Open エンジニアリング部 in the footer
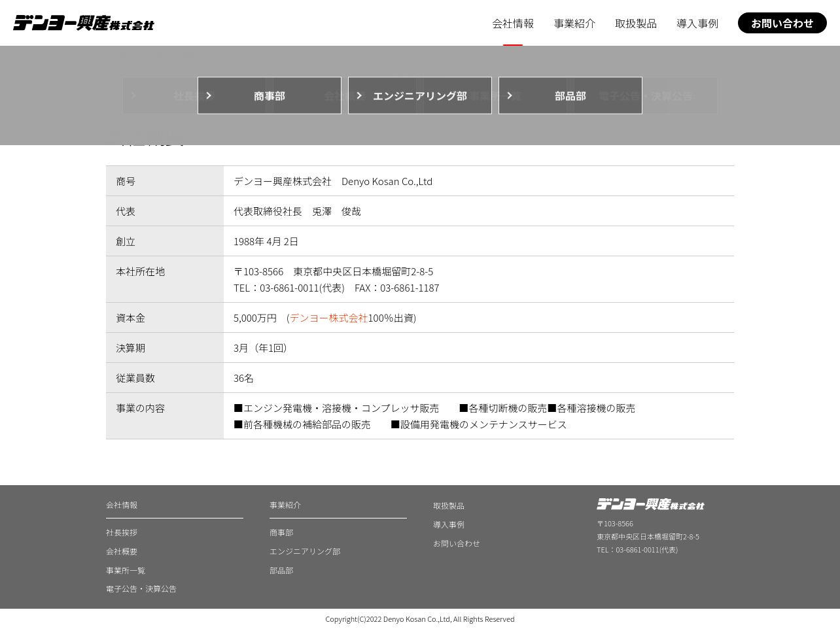 (x=305, y=551)
